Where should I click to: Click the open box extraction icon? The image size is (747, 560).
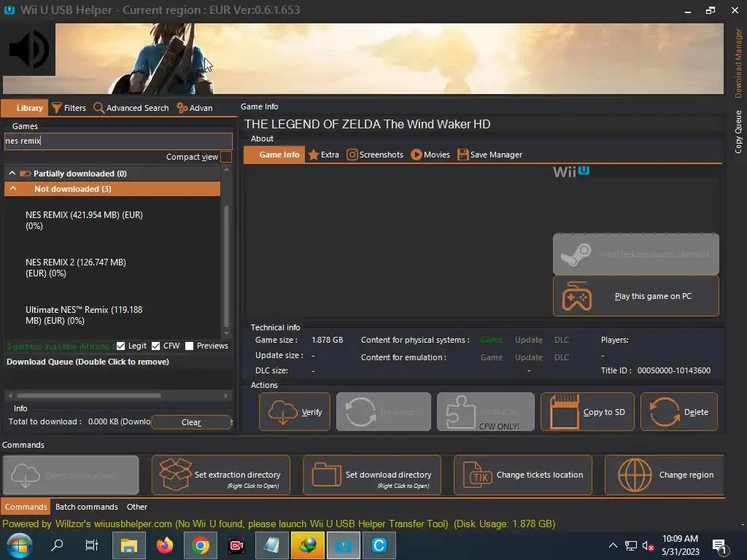pyautogui.click(x=175, y=474)
